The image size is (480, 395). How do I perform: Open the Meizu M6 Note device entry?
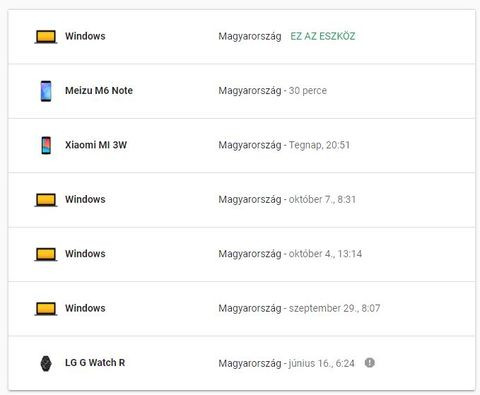pos(242,91)
